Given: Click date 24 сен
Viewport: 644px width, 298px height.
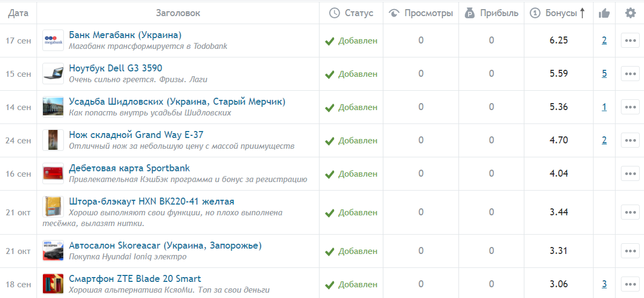Looking at the screenshot, I should pos(18,141).
